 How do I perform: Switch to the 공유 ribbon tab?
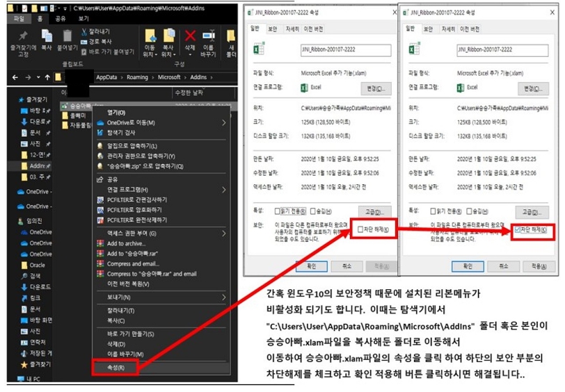61,19
